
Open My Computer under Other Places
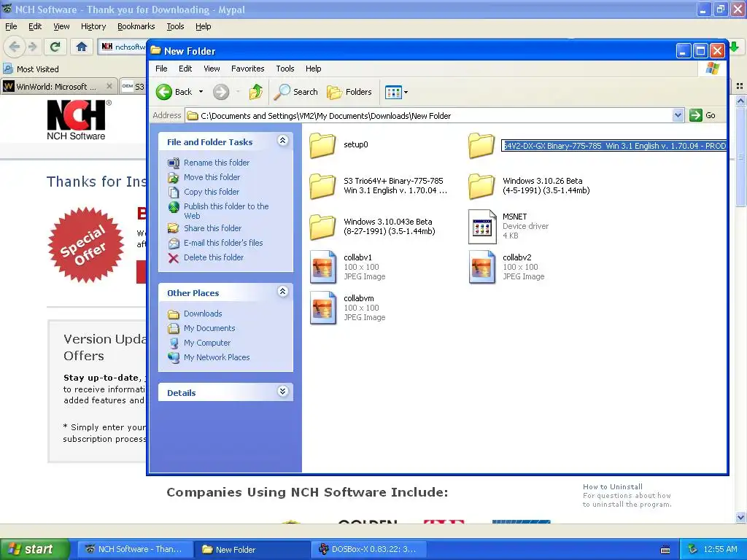pos(206,343)
